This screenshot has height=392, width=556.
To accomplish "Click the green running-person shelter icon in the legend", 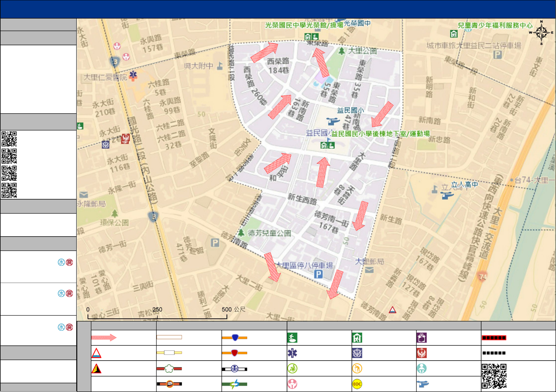I will point(292,338).
